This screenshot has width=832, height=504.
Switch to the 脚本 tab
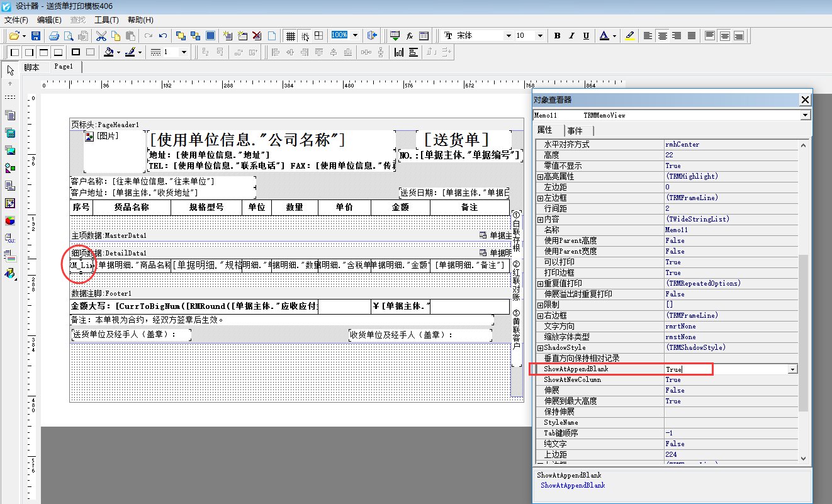(31, 67)
